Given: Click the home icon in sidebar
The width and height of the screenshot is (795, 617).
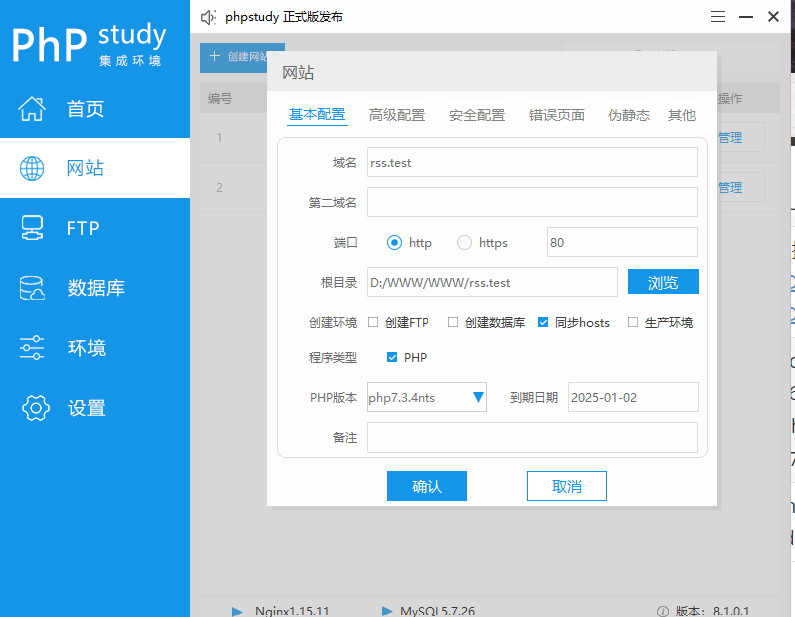Looking at the screenshot, I should (x=33, y=108).
